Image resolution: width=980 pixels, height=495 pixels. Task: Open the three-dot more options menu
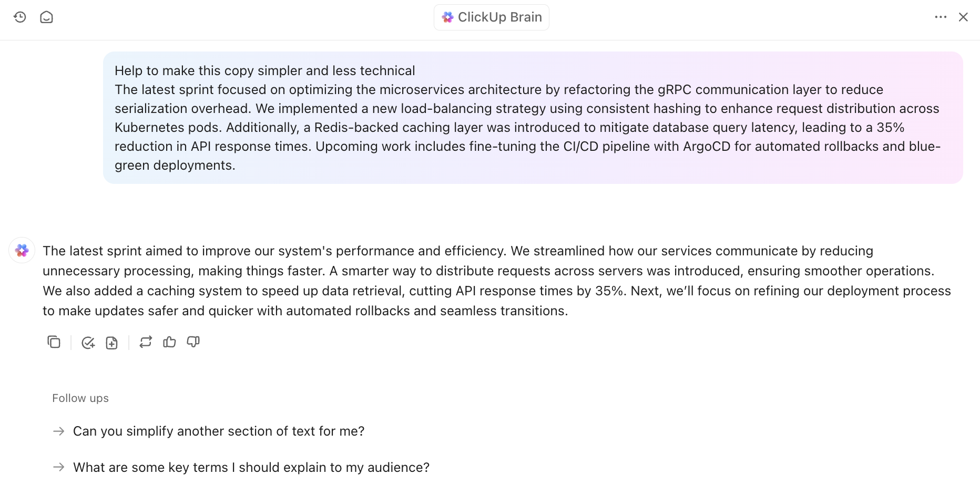pos(941,17)
